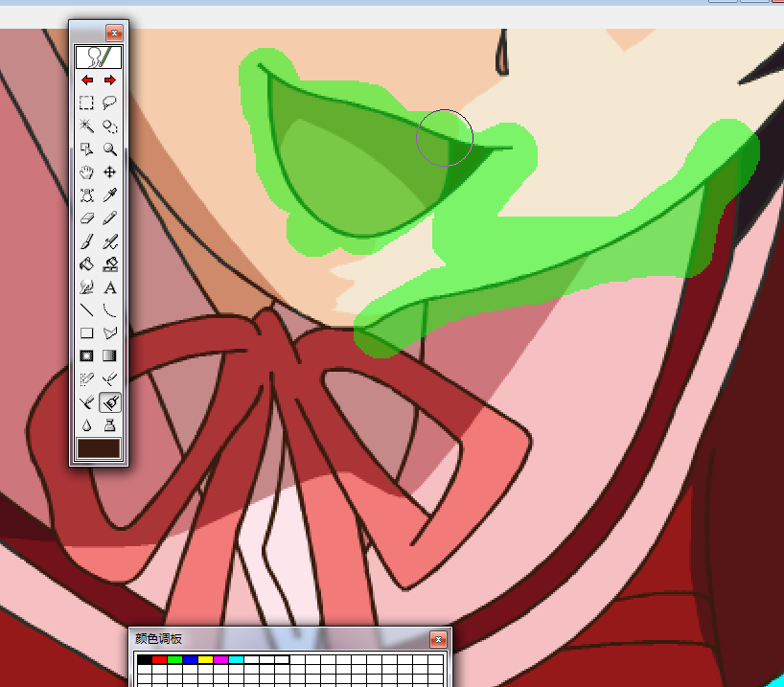Select the four-arrow move tool
Viewport: 784px width, 687px height.
click(110, 172)
